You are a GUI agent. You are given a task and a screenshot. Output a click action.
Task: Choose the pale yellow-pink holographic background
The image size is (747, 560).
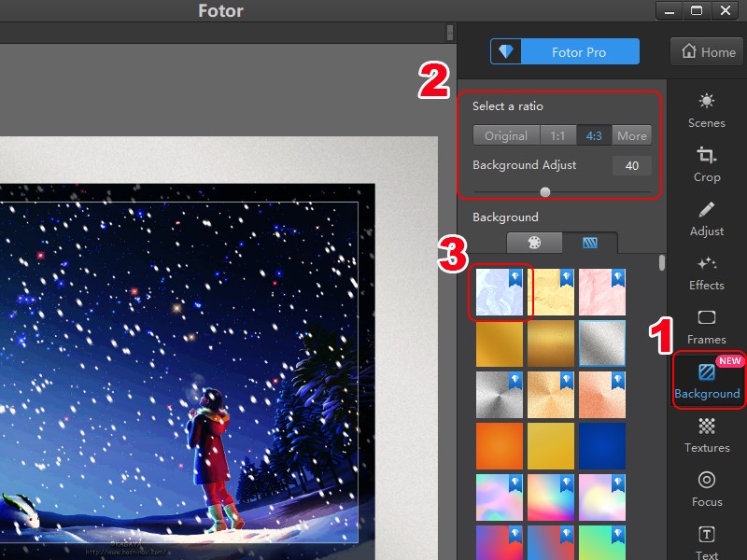point(602,497)
